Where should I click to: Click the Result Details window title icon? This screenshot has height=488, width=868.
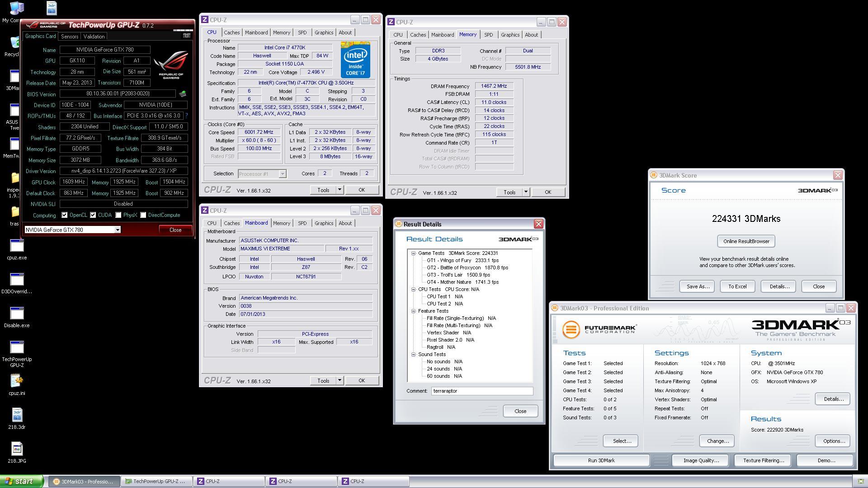click(398, 224)
